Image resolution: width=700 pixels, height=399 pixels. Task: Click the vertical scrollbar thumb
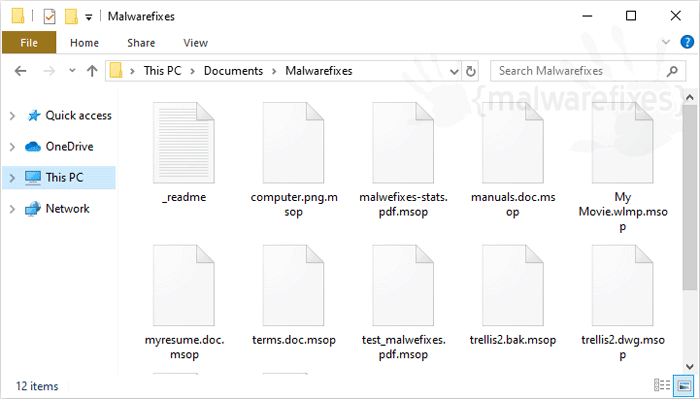click(x=689, y=198)
